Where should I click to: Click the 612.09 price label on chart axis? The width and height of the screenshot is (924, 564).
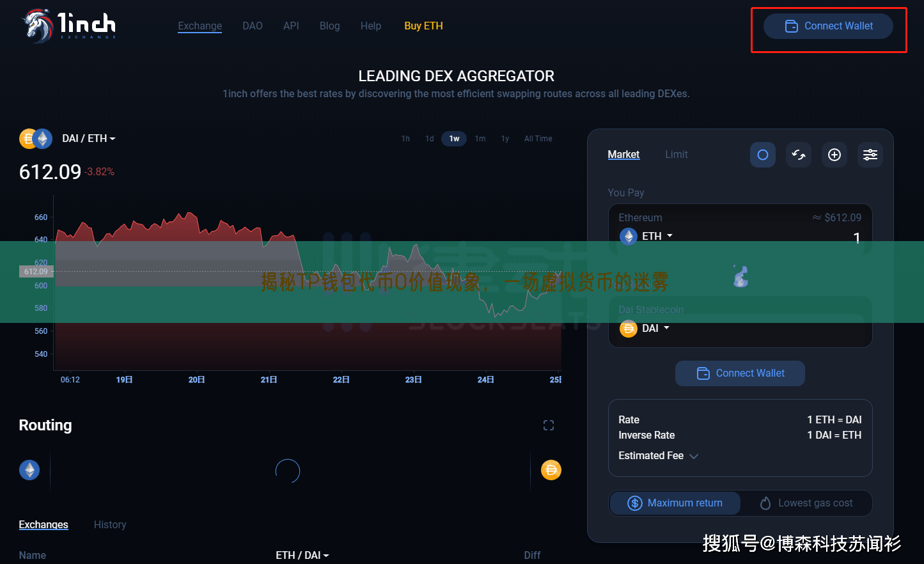[x=36, y=272]
